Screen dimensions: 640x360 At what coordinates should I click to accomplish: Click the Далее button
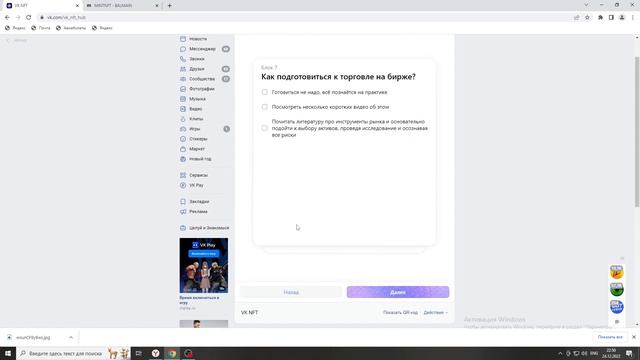(x=398, y=292)
